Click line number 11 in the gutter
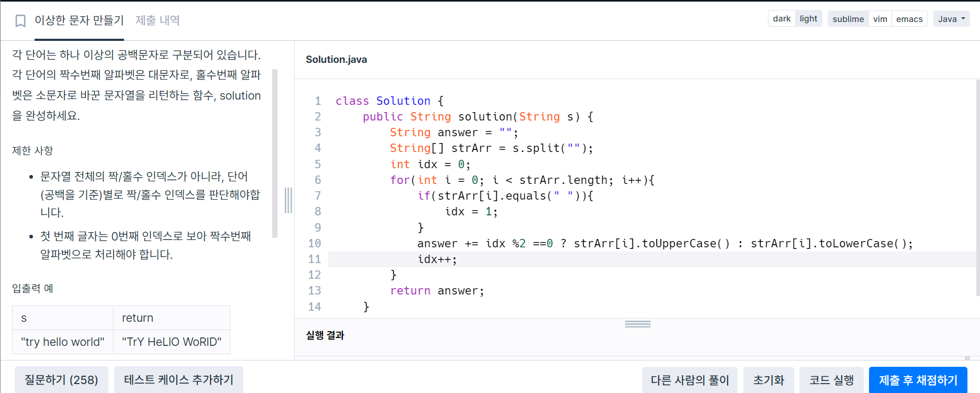This screenshot has height=393, width=980. 314,259
